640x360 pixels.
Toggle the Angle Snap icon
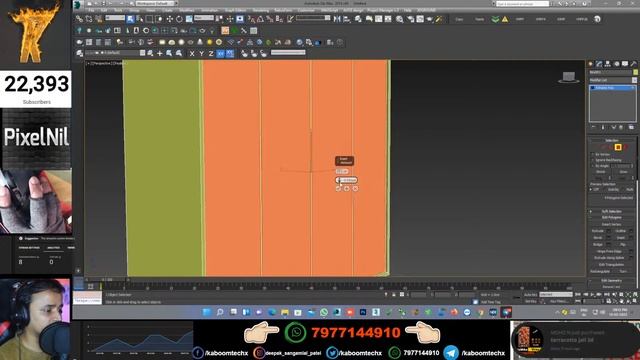pyautogui.click(x=260, y=19)
